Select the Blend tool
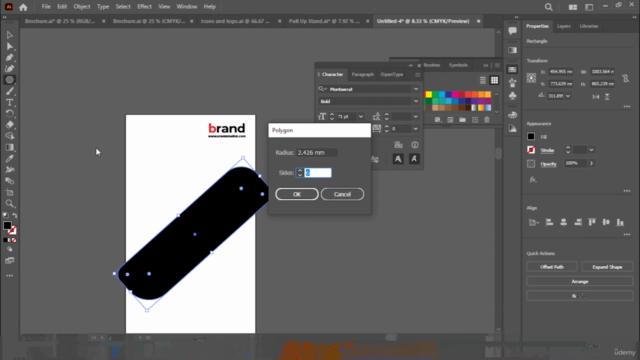Image resolution: width=640 pixels, height=360 pixels. 9,181
